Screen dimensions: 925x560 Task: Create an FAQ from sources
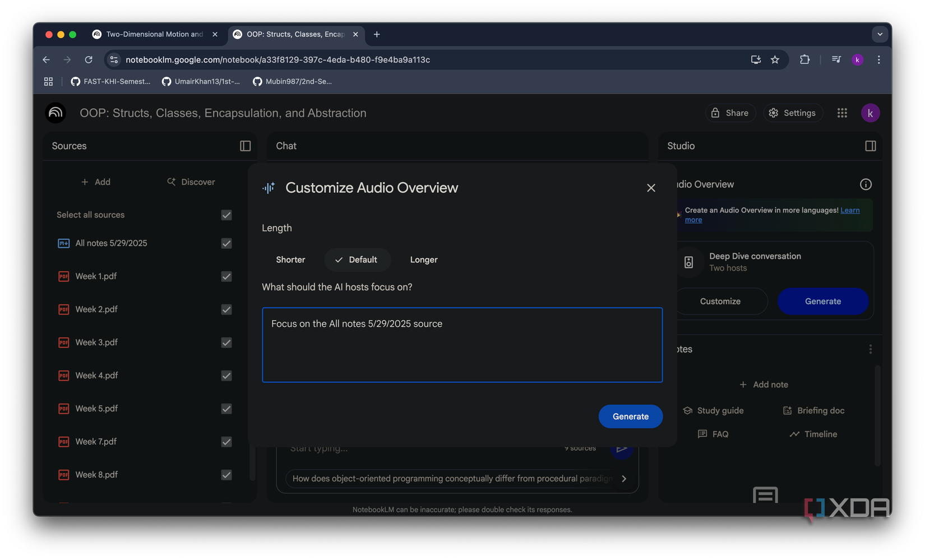tap(713, 434)
